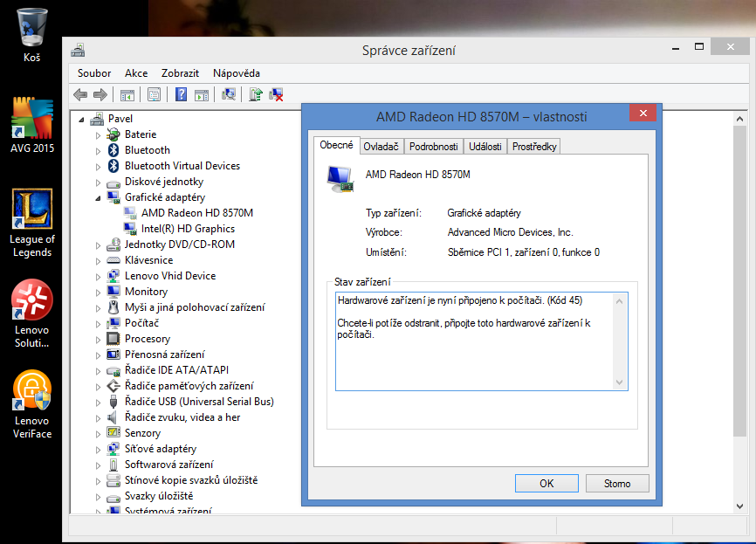Switch to the Události tab

coord(485,147)
